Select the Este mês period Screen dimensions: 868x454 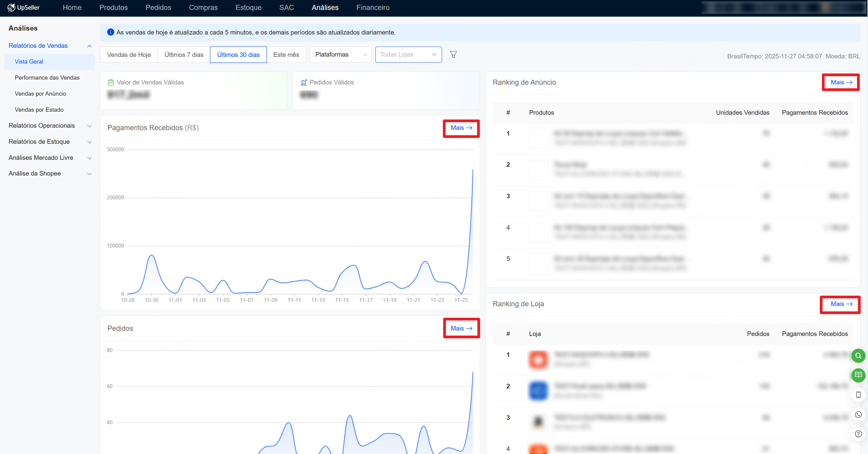click(286, 54)
